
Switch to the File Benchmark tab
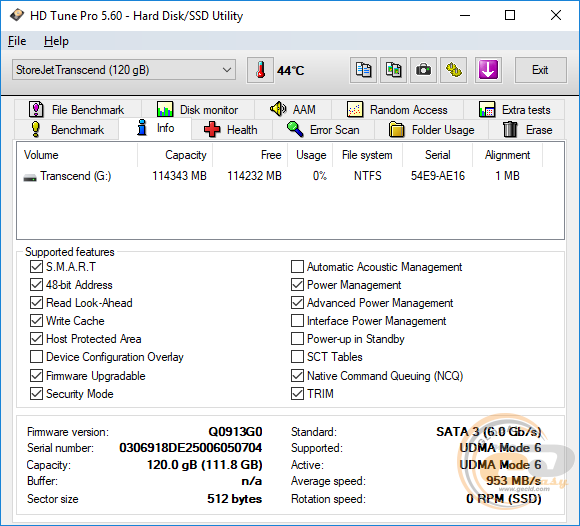coord(78,109)
